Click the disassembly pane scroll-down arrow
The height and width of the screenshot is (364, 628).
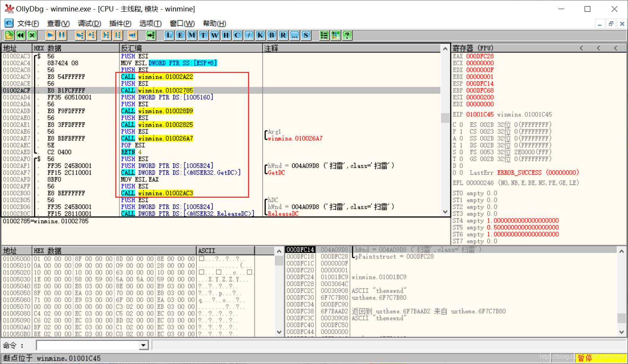[x=445, y=212]
